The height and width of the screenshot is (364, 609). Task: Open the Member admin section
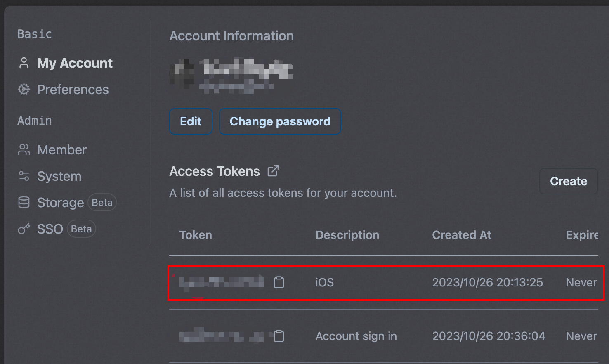click(52, 150)
